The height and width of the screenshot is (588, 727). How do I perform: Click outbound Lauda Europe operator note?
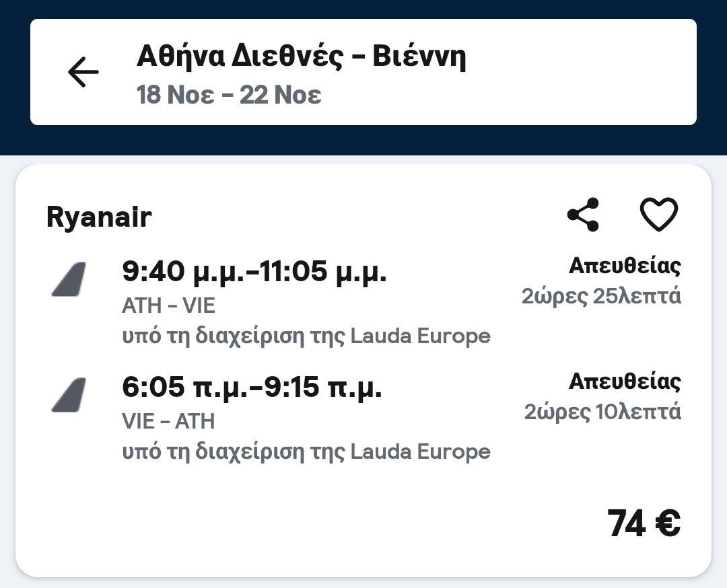[x=306, y=336]
